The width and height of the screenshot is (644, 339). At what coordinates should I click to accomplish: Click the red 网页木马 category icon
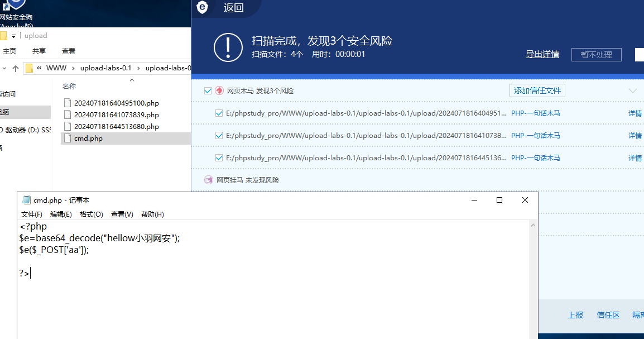click(219, 90)
